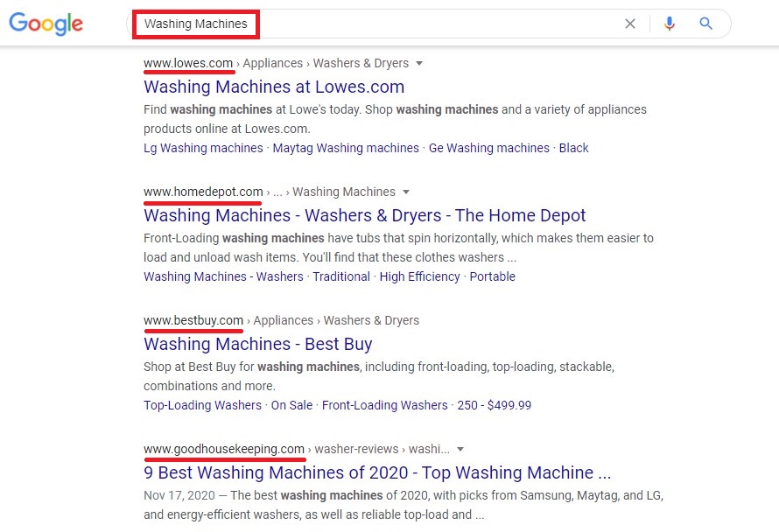779x532 pixels.
Task: Click the 'Shop at Best Buy for washing machines' snippet
Action: coord(379,376)
